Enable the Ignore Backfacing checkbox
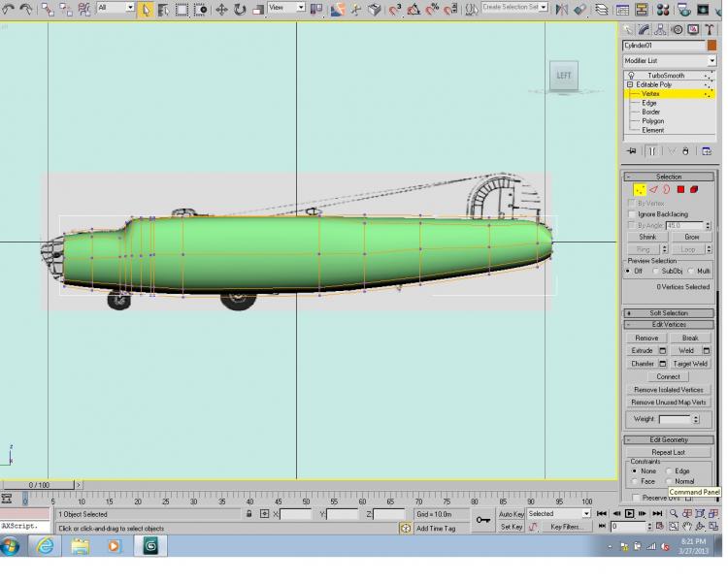Screen dimensions: 728x582 [632, 214]
